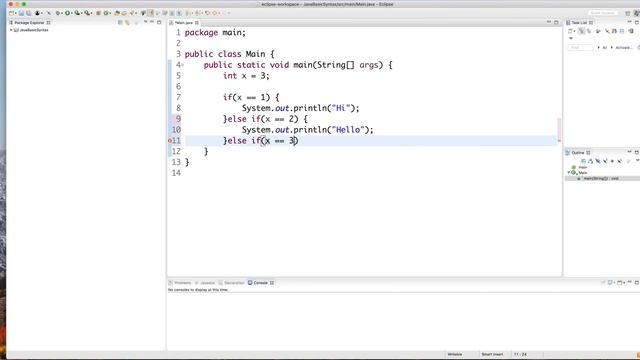Screen dimensions: 640x360
Task: Select the Task List tab
Action: click(x=580, y=22)
